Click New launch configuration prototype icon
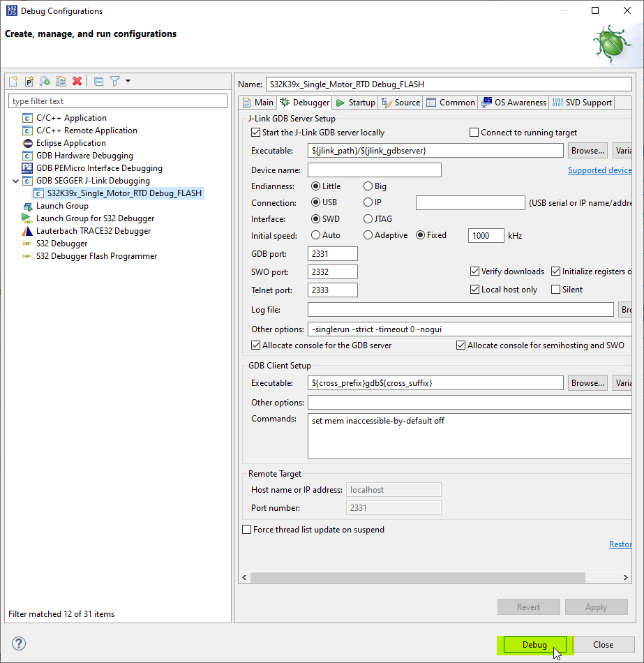644x663 pixels. click(x=29, y=81)
